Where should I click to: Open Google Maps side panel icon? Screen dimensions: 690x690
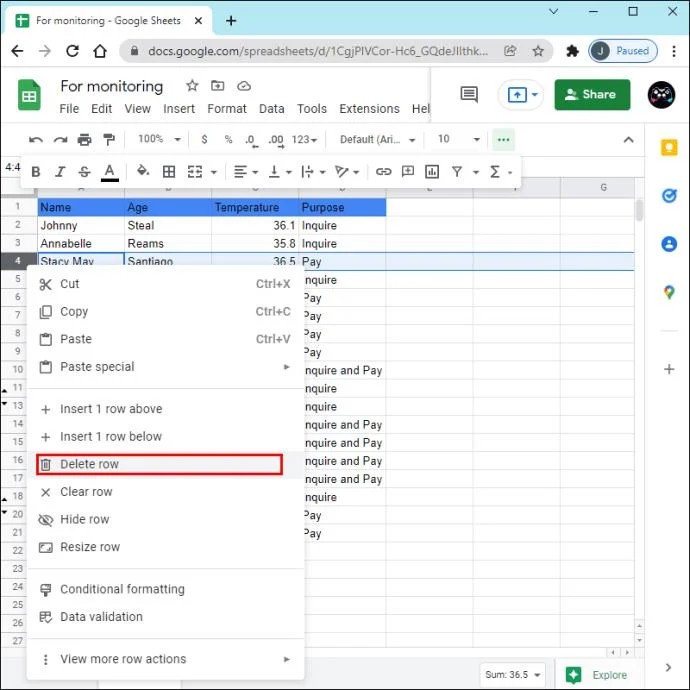pos(669,292)
